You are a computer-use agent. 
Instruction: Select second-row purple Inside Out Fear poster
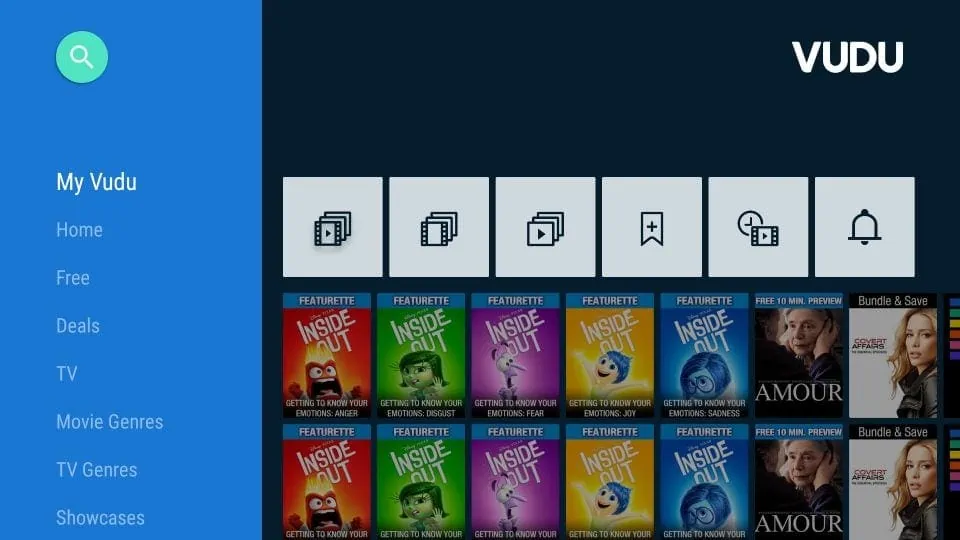tap(516, 482)
